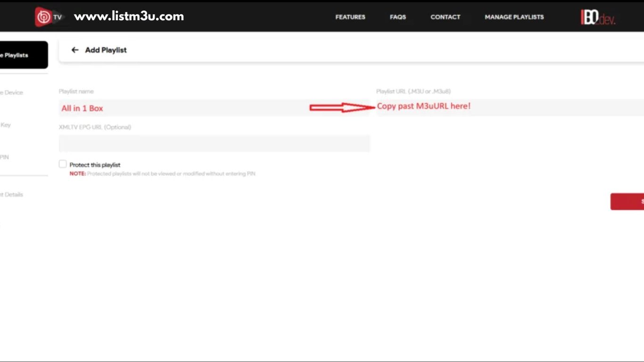Open the FEATURES navigation item

click(x=350, y=16)
